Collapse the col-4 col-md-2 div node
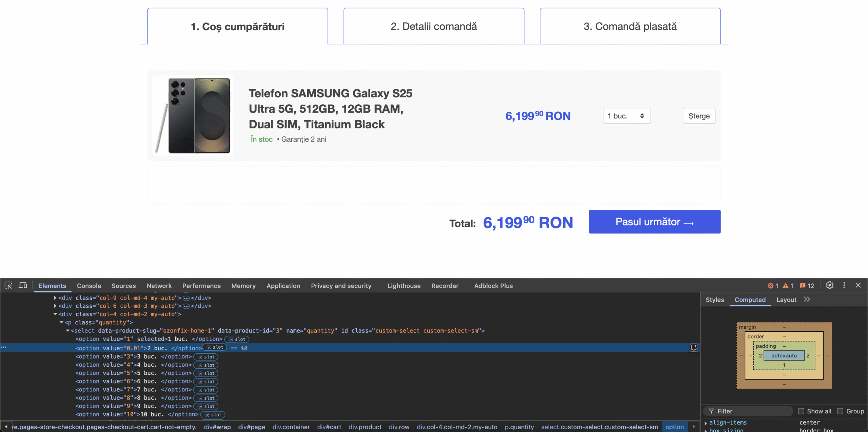Image resolution: width=868 pixels, height=432 pixels. point(55,314)
